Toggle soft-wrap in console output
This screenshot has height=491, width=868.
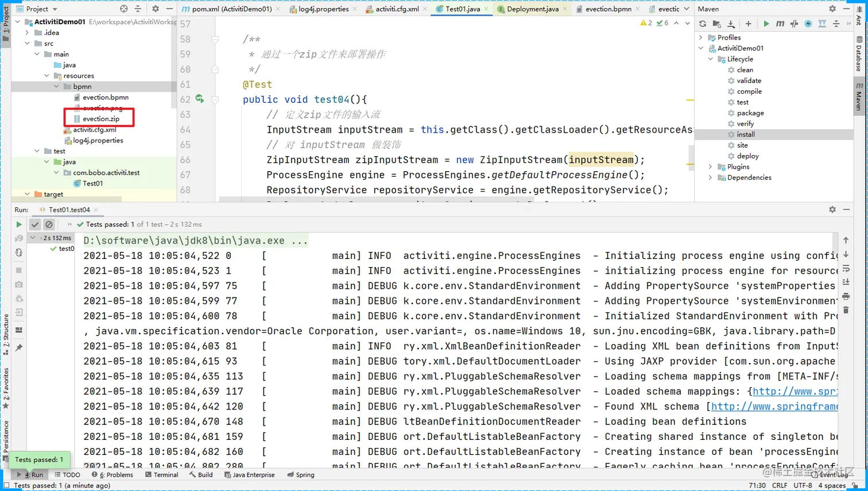pyautogui.click(x=846, y=268)
